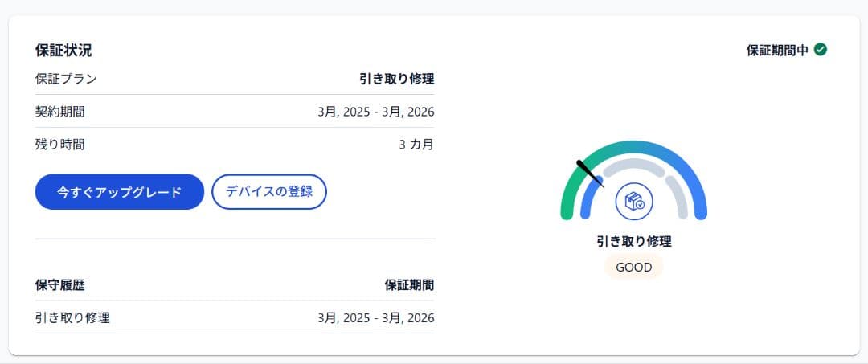Click the black needle on the gauge

click(x=589, y=173)
